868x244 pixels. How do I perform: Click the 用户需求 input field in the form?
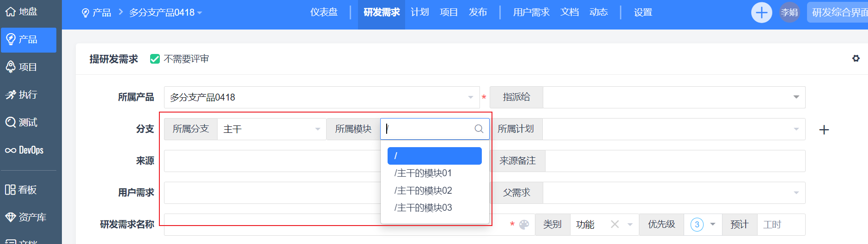(273, 193)
